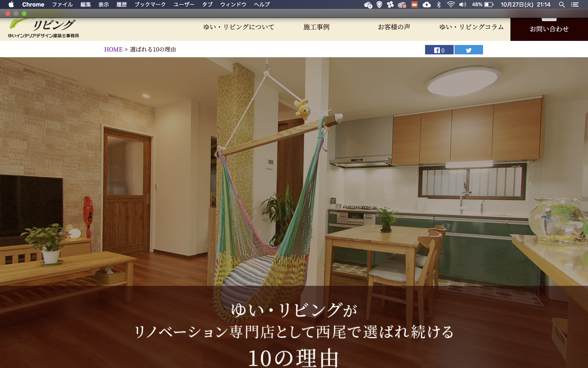Screen dimensions: 588x368
Task: Click the cloud sync status icon
Action: pyautogui.click(x=368, y=5)
